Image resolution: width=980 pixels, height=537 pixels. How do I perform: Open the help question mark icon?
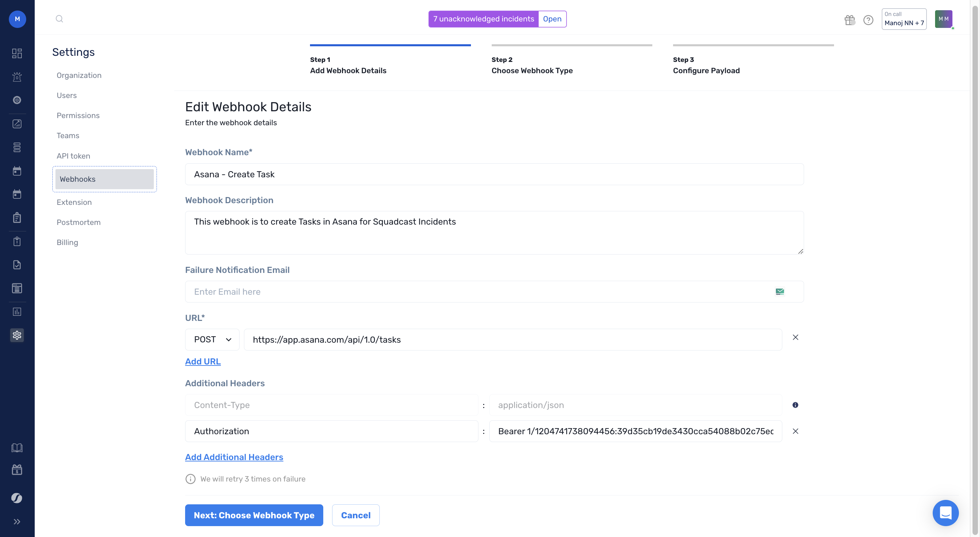868,20
